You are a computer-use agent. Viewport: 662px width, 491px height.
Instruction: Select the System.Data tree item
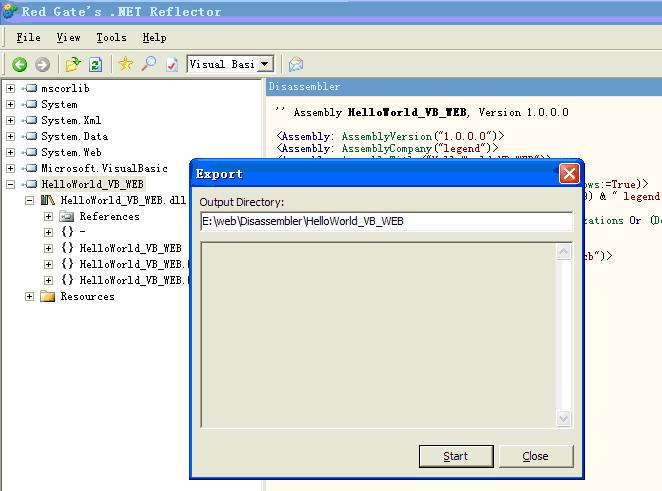click(x=74, y=136)
